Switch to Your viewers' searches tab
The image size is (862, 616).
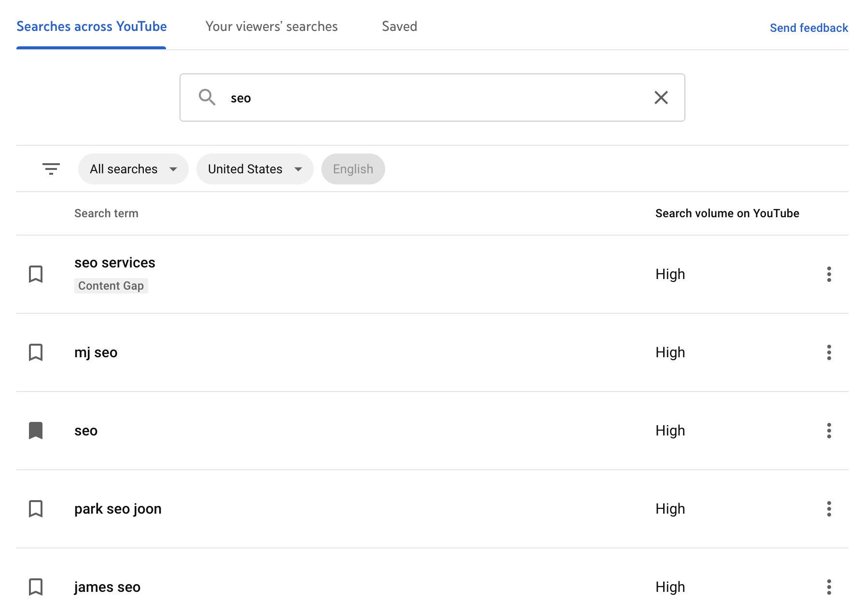pos(272,27)
